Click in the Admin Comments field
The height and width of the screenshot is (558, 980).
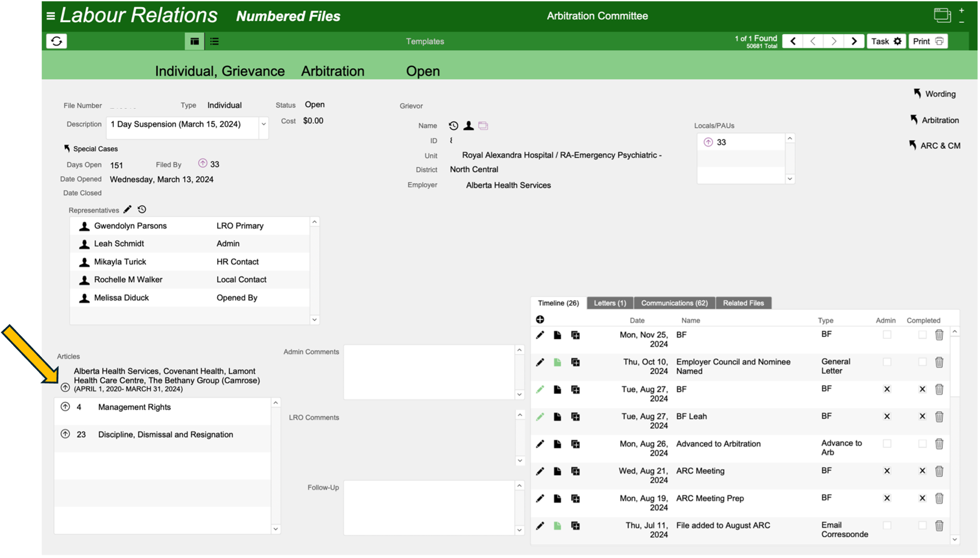pyautogui.click(x=430, y=372)
